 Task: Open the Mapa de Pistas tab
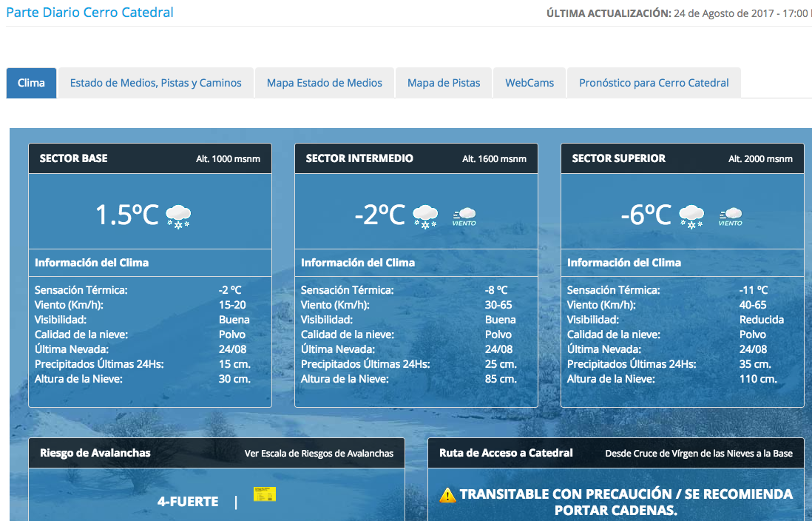point(444,83)
